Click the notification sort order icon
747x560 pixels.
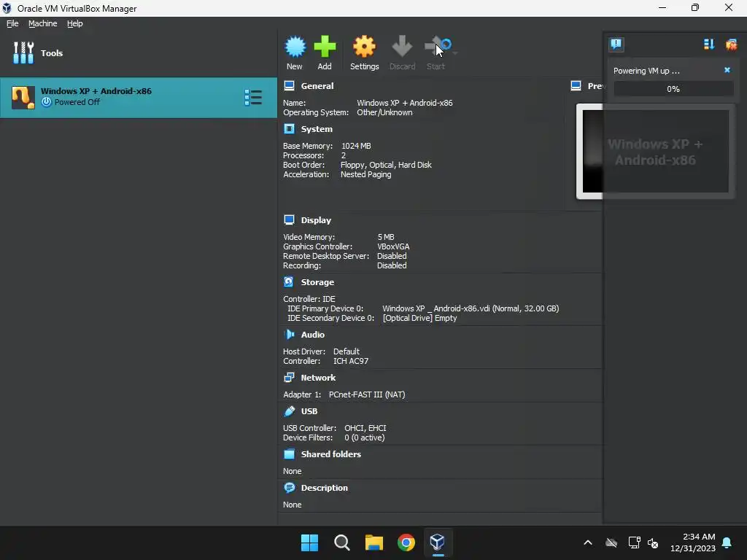pyautogui.click(x=708, y=44)
